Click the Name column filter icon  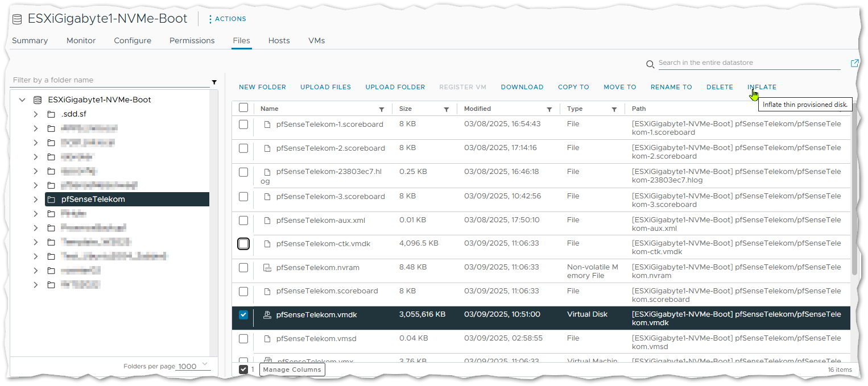pyautogui.click(x=382, y=109)
